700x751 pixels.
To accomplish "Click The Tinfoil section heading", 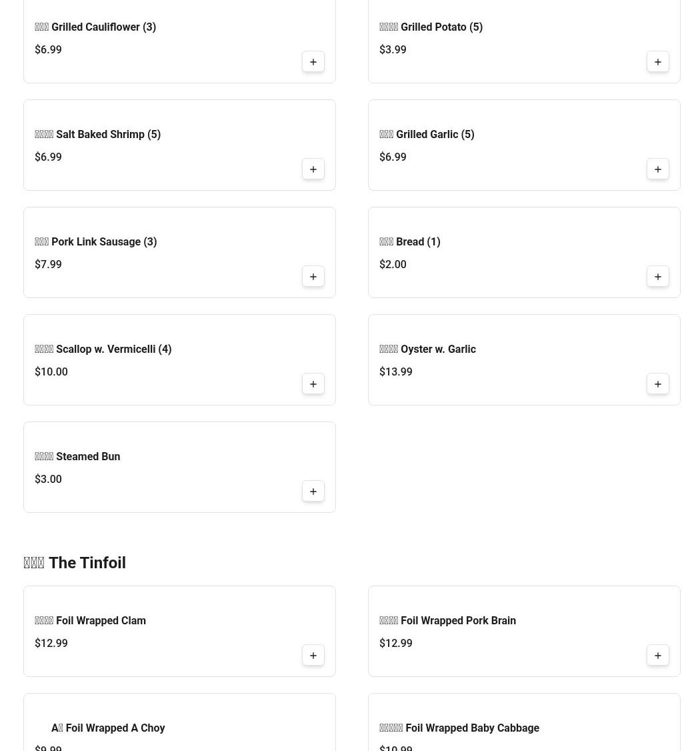I will pos(75,563).
